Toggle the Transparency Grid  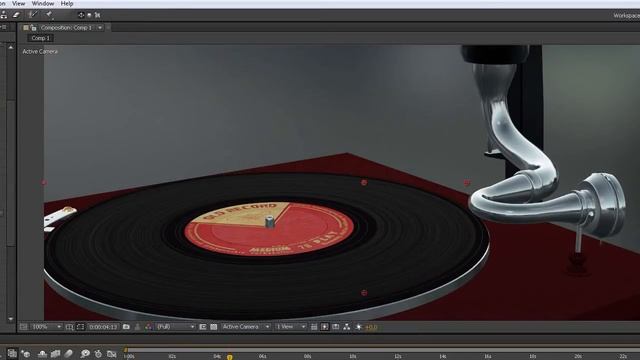[x=213, y=327]
